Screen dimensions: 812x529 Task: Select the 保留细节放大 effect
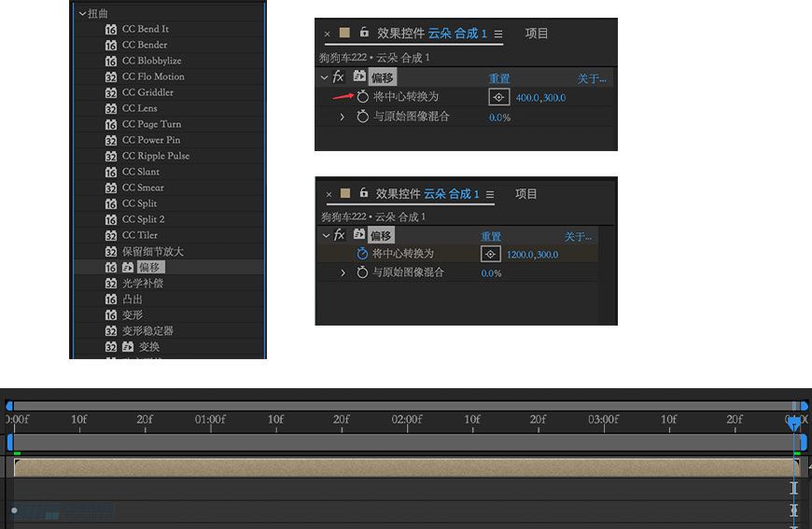(x=153, y=252)
